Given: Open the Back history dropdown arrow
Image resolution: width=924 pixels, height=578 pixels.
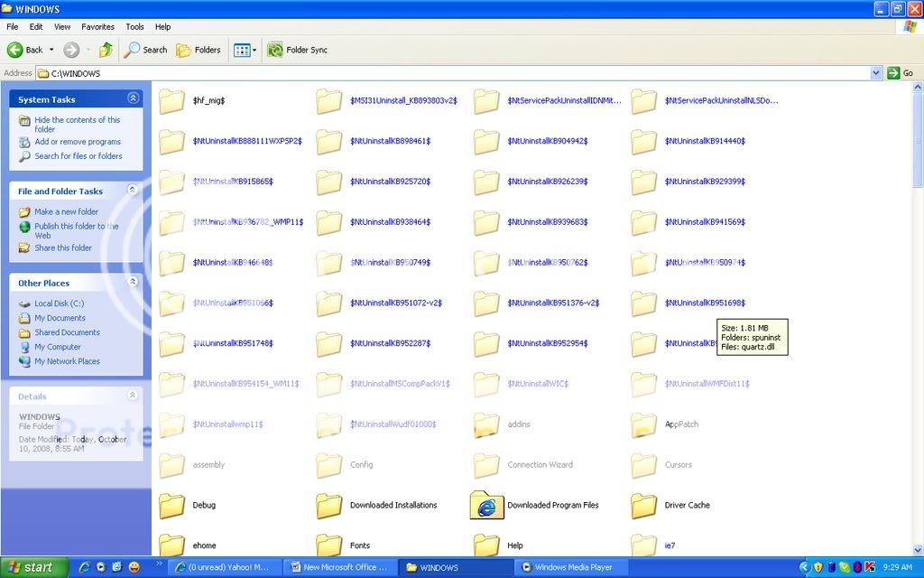Looking at the screenshot, I should (x=51, y=51).
